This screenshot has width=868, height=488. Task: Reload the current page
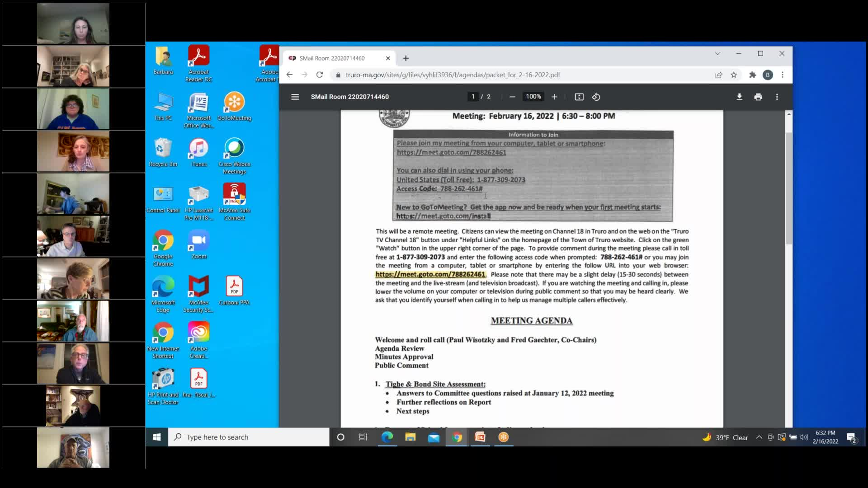pos(320,75)
